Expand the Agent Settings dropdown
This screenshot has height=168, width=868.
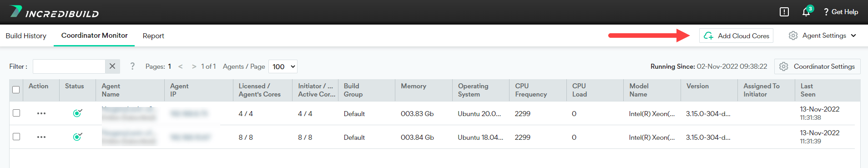[x=823, y=36]
